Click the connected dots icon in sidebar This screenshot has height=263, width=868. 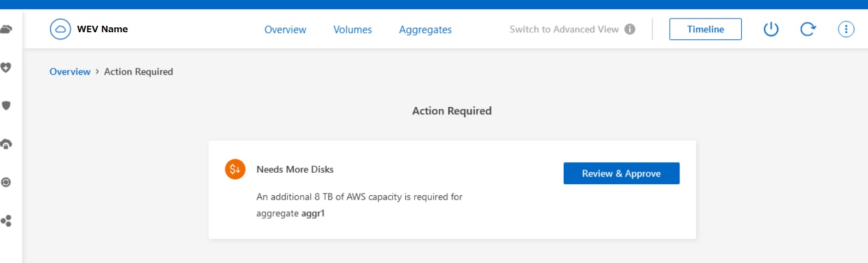click(6, 221)
